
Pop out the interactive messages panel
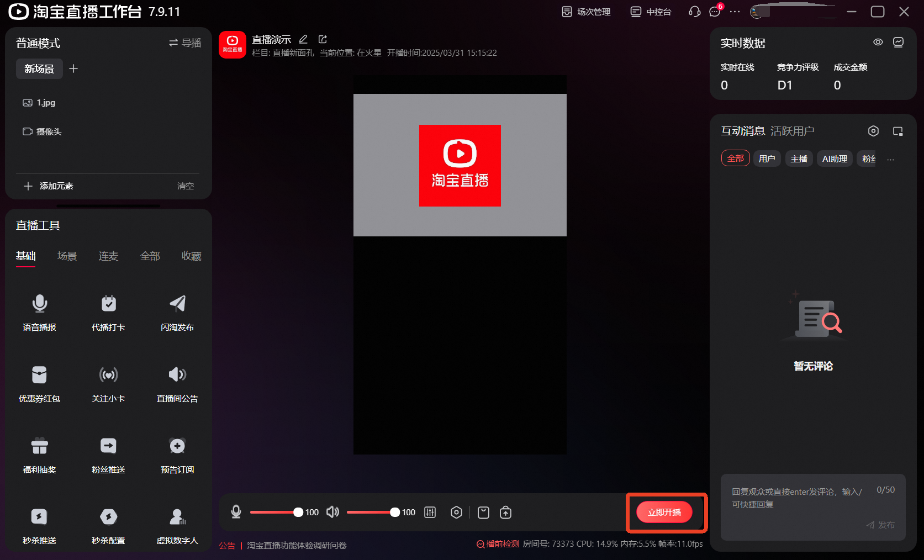[x=898, y=131]
